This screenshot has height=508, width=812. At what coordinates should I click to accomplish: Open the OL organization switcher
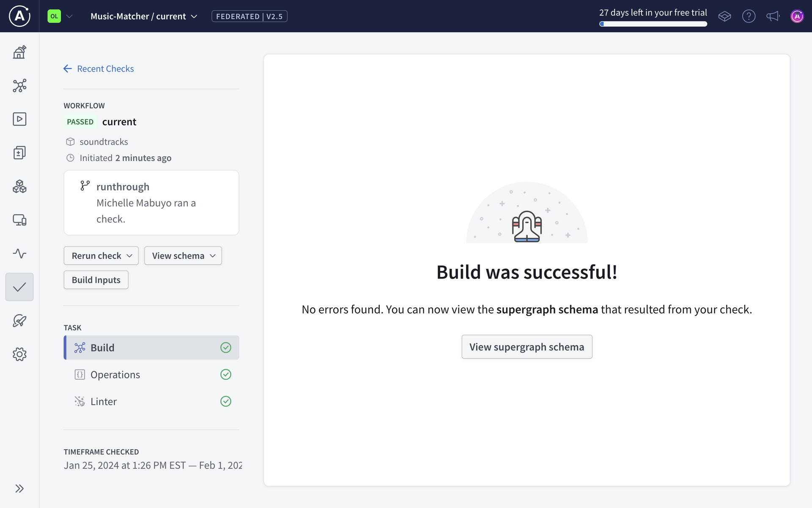pyautogui.click(x=60, y=17)
